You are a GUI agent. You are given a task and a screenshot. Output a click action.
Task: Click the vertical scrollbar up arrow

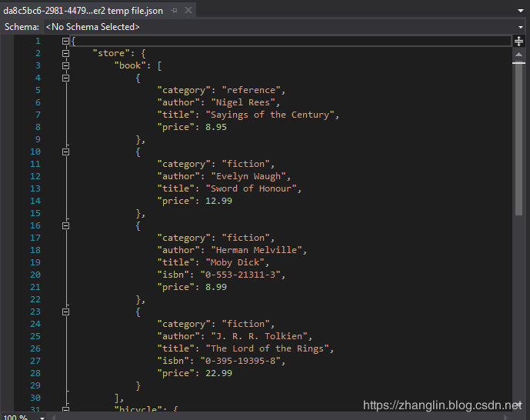point(518,55)
